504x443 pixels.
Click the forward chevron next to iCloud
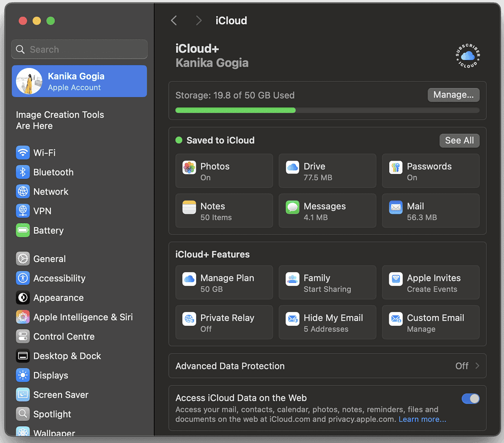click(x=199, y=20)
